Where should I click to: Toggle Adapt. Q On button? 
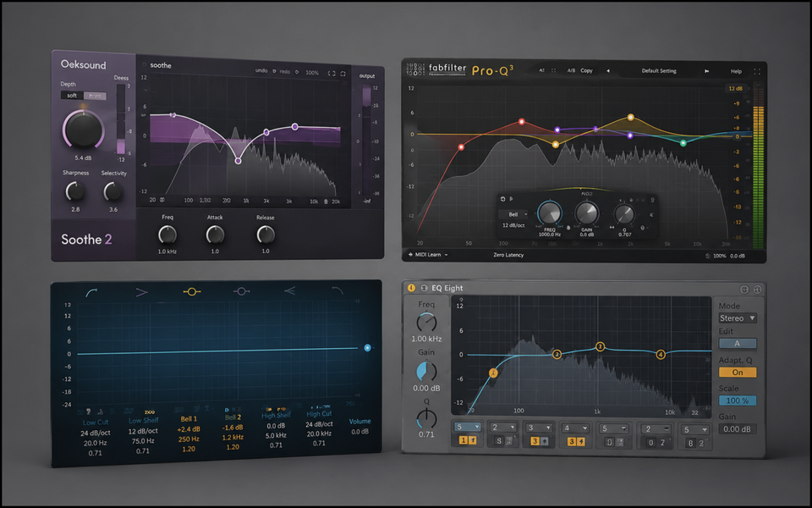738,373
